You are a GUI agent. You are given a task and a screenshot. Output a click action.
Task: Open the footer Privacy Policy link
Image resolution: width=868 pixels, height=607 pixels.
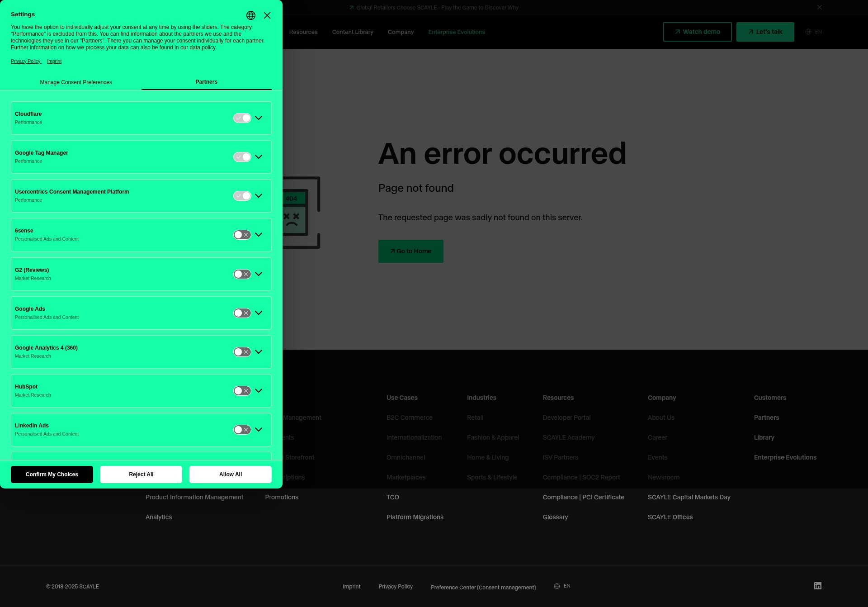396,587
